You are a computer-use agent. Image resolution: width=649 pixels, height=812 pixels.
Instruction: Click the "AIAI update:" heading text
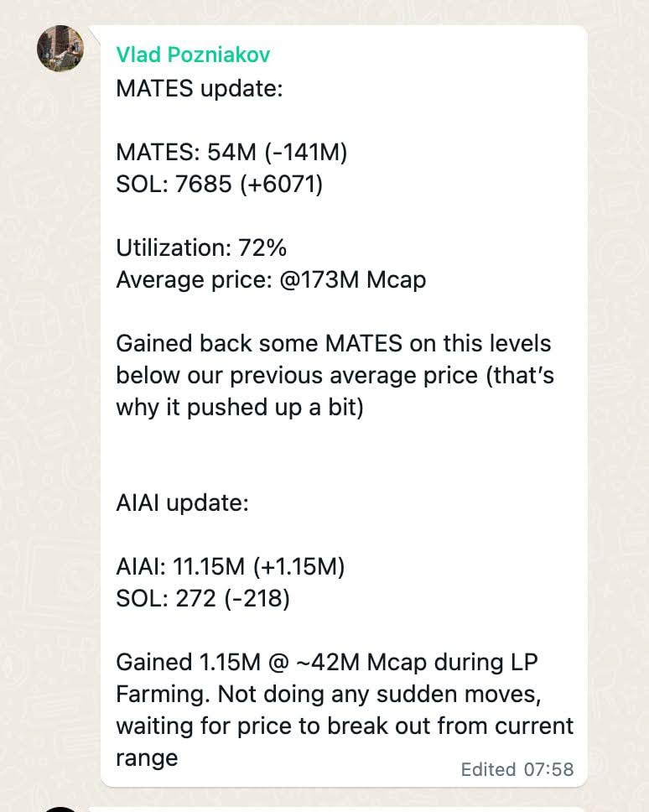tap(182, 503)
